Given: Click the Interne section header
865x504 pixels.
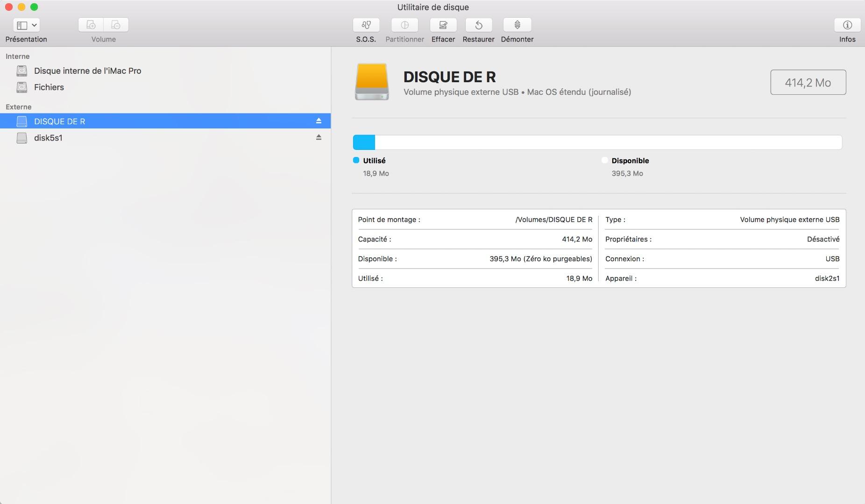Looking at the screenshot, I should (18, 57).
